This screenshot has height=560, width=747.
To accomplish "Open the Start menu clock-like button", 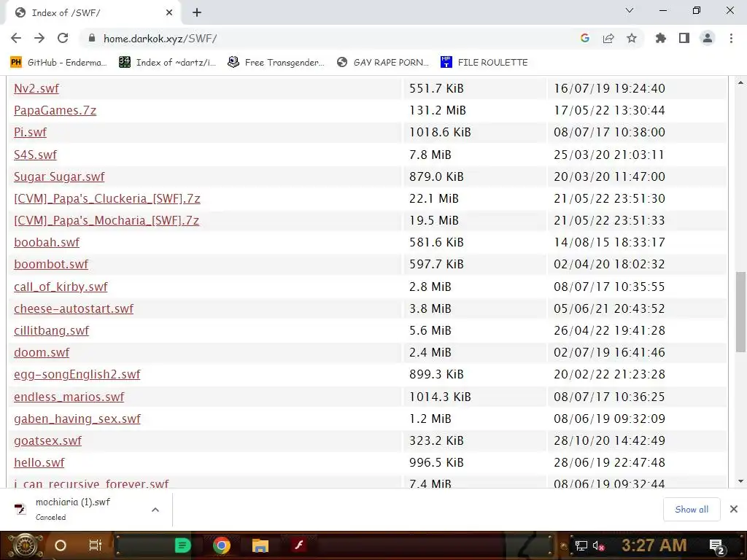I will click(x=25, y=545).
